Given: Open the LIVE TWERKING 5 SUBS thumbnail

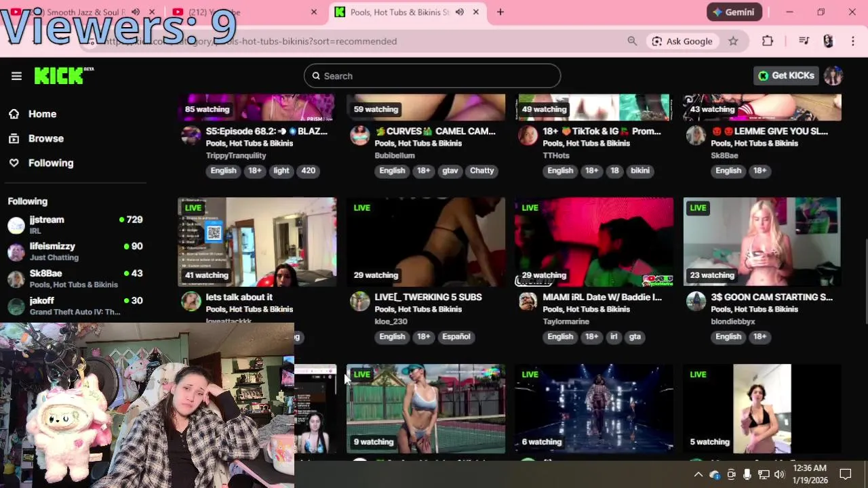Looking at the screenshot, I should tap(426, 242).
